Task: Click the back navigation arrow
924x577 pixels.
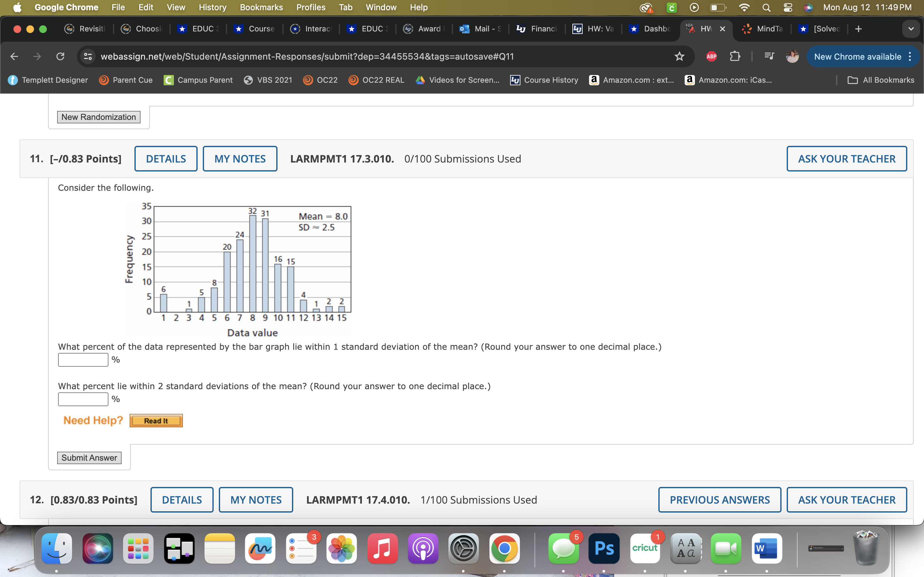Action: coord(14,56)
